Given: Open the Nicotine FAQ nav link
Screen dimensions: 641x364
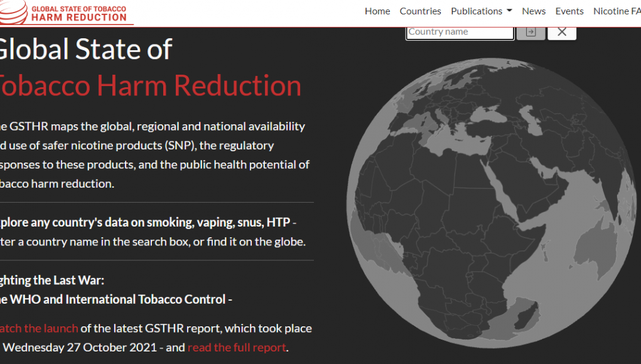Looking at the screenshot, I should (617, 11).
